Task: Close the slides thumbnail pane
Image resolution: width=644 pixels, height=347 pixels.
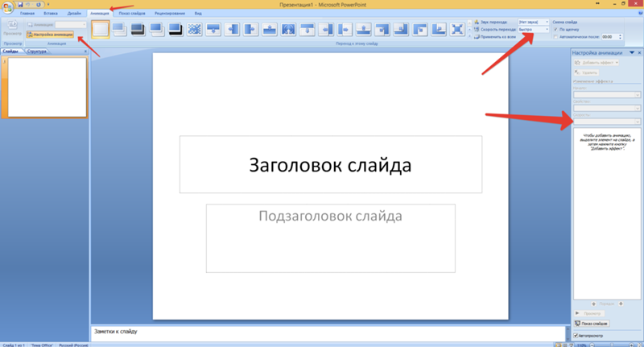Action: (x=85, y=52)
